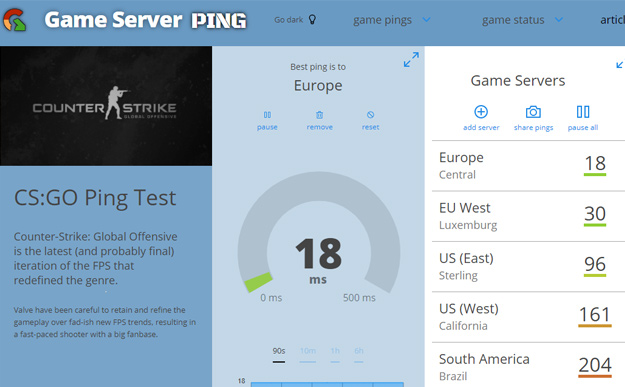625x387 pixels.
Task: Pause all game server pings
Action: tap(583, 118)
